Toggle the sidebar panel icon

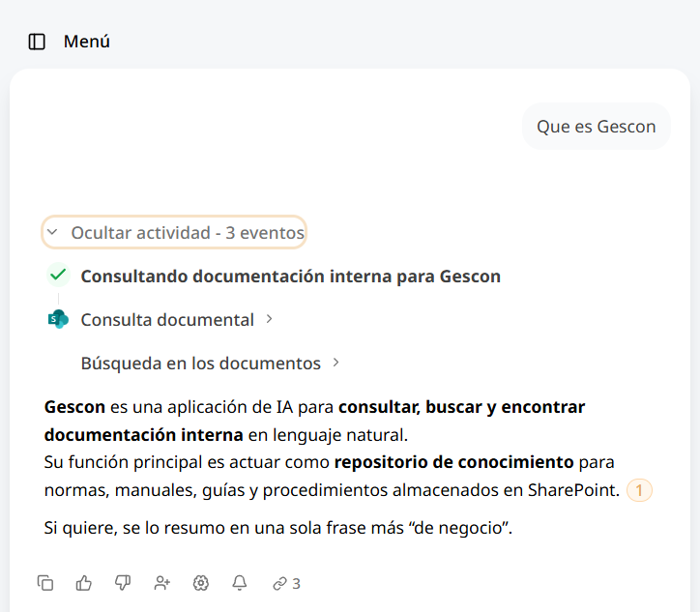click(x=37, y=42)
